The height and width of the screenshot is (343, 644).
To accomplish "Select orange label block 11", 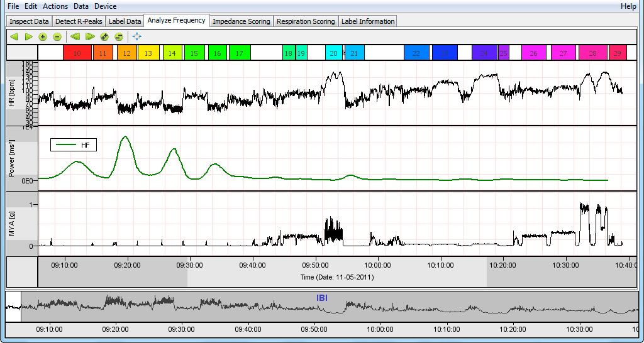I will click(x=103, y=53).
